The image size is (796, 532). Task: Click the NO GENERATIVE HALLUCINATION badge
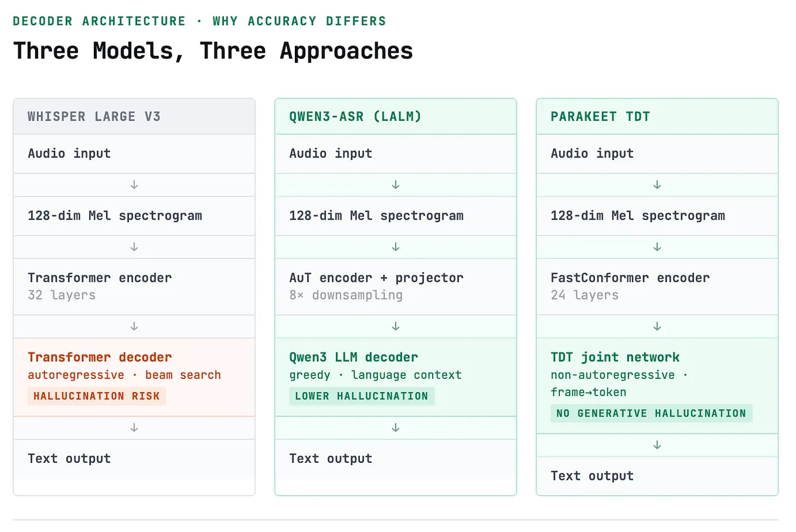[651, 414]
